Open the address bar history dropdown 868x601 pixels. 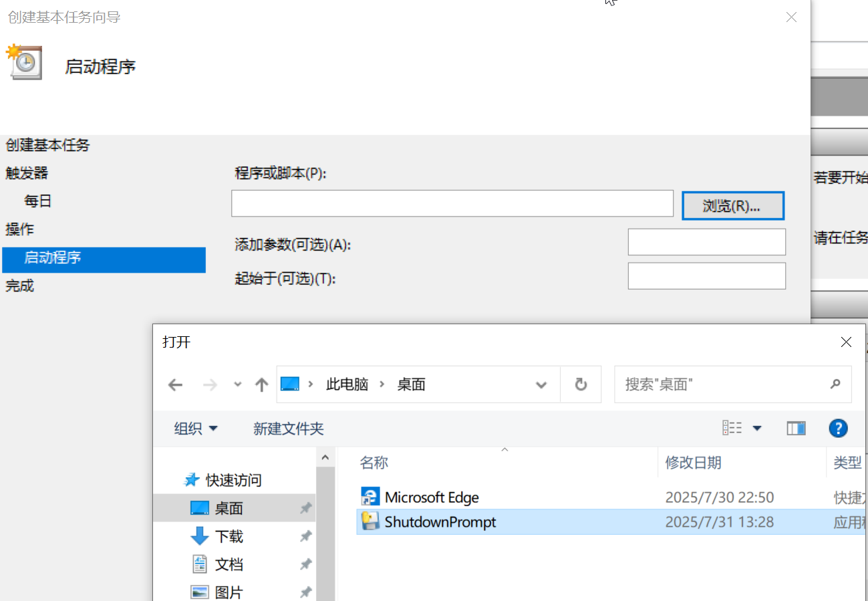[x=541, y=384]
